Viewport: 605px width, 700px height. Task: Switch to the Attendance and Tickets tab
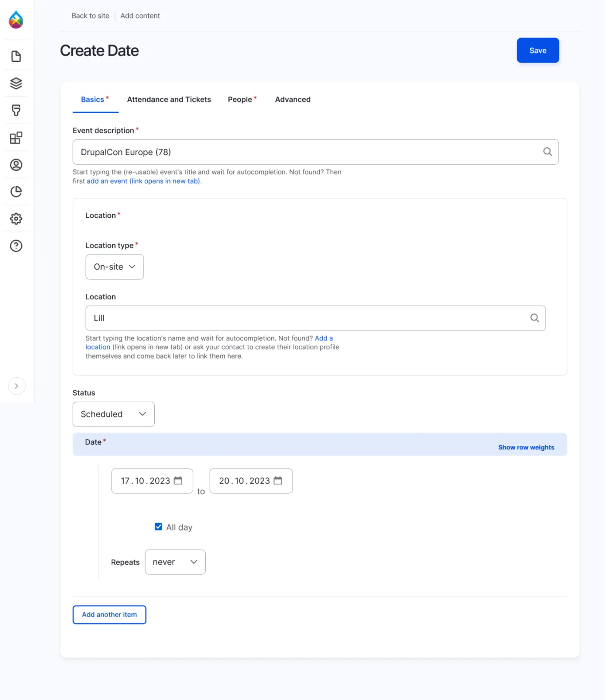pyautogui.click(x=169, y=99)
